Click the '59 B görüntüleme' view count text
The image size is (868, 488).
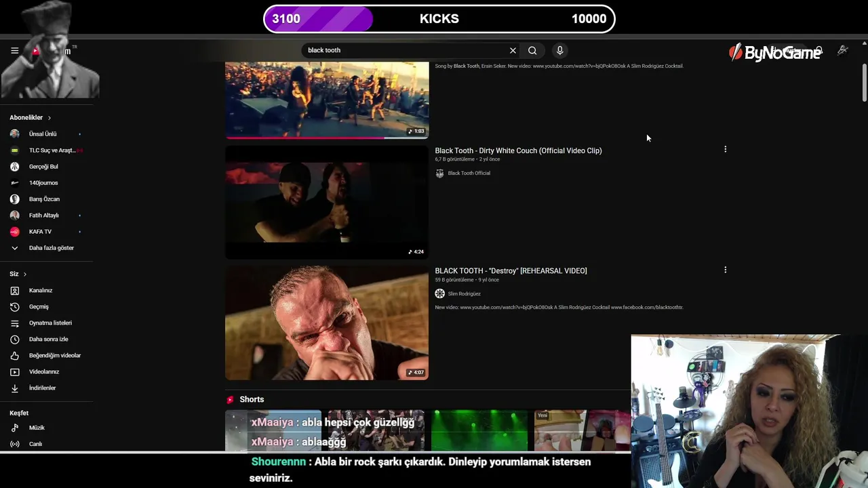click(x=454, y=280)
